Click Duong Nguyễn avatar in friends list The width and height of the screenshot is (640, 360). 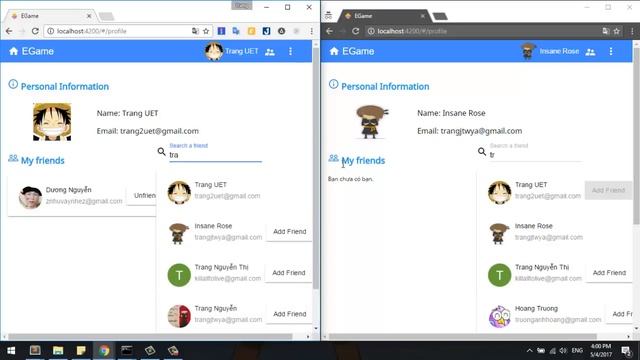click(x=30, y=197)
